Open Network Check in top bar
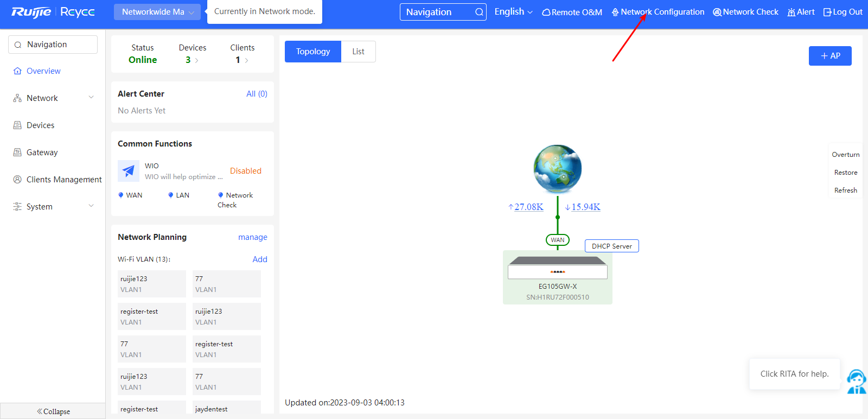 click(x=745, y=12)
